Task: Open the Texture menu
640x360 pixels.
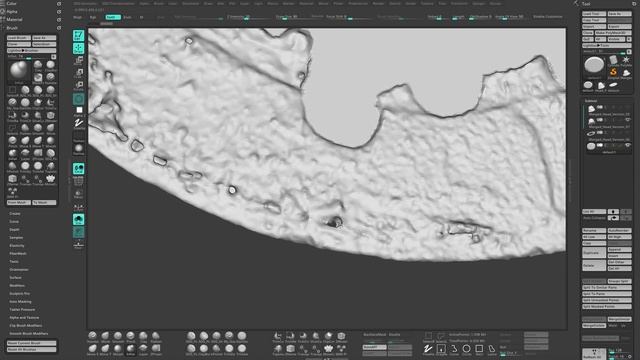Action: [x=427, y=3]
